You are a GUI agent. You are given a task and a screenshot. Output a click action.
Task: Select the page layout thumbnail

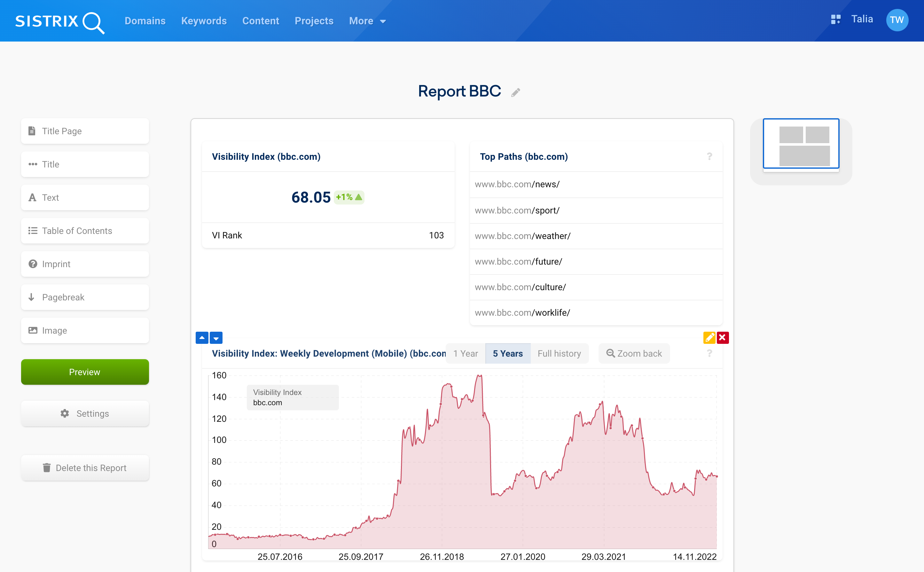pos(801,144)
